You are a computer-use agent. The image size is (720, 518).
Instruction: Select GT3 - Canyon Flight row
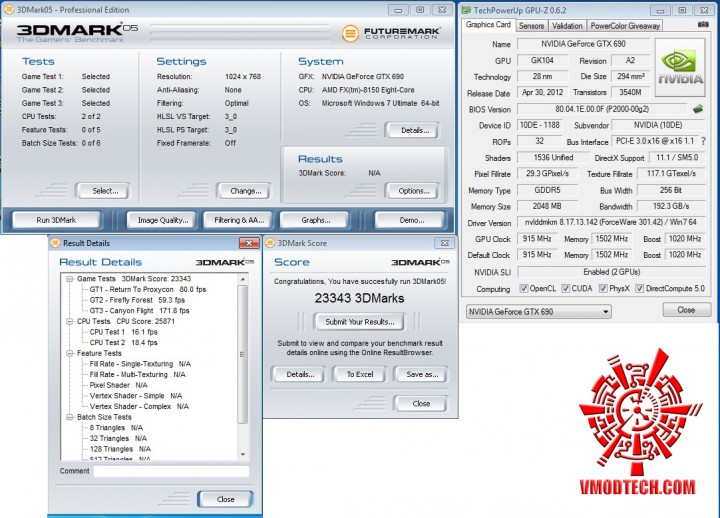(x=140, y=310)
